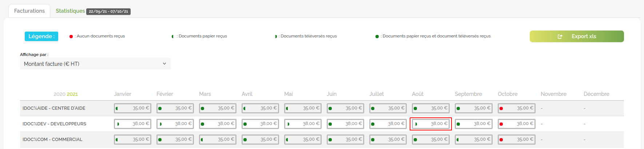
Task: Open IDOC%AIDE Avril invoice cell
Action: point(260,108)
